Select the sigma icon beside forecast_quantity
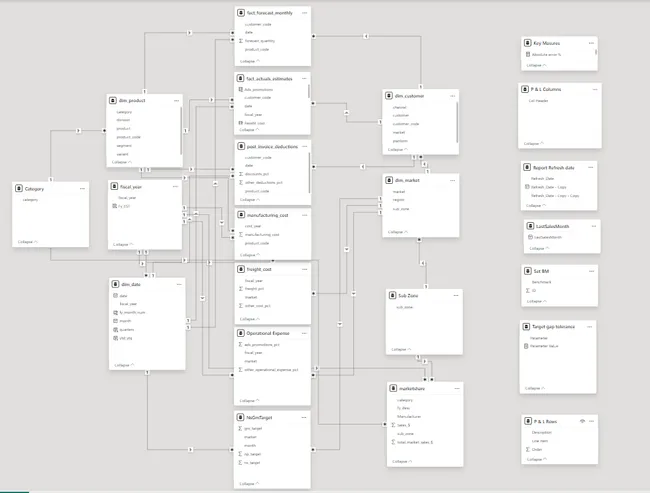Screen dimensions: 650x493 click(241, 41)
